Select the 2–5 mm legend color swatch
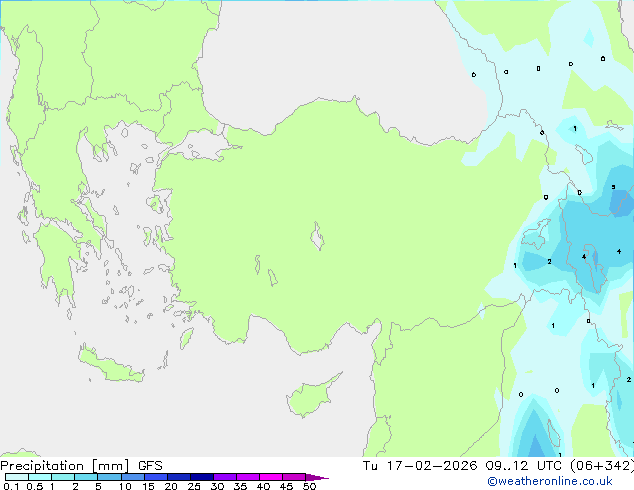This screenshot has height=490, width=634. (86, 477)
